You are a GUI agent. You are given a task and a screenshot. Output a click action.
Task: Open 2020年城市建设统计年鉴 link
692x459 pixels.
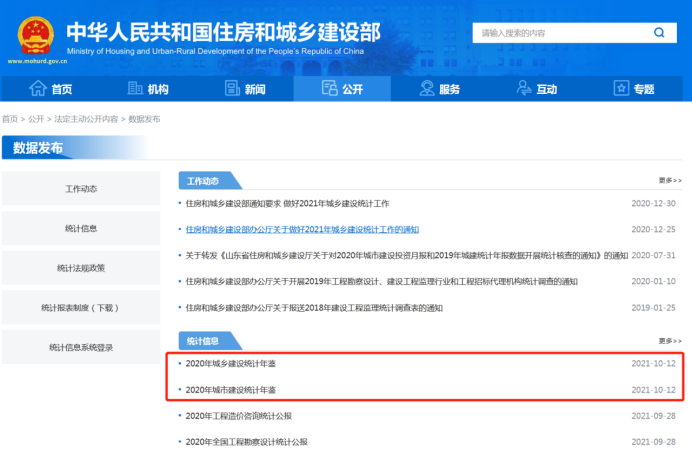click(x=231, y=389)
